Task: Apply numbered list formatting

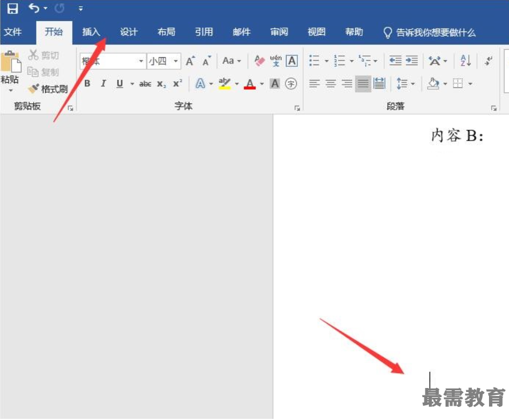Action: point(340,61)
